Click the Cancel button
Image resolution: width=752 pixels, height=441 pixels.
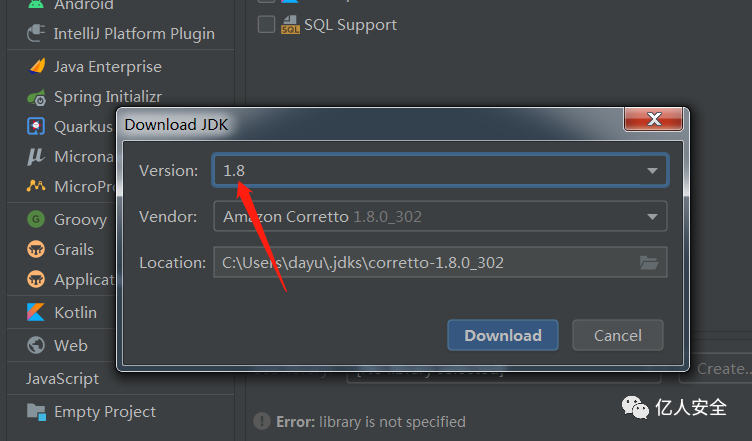618,335
